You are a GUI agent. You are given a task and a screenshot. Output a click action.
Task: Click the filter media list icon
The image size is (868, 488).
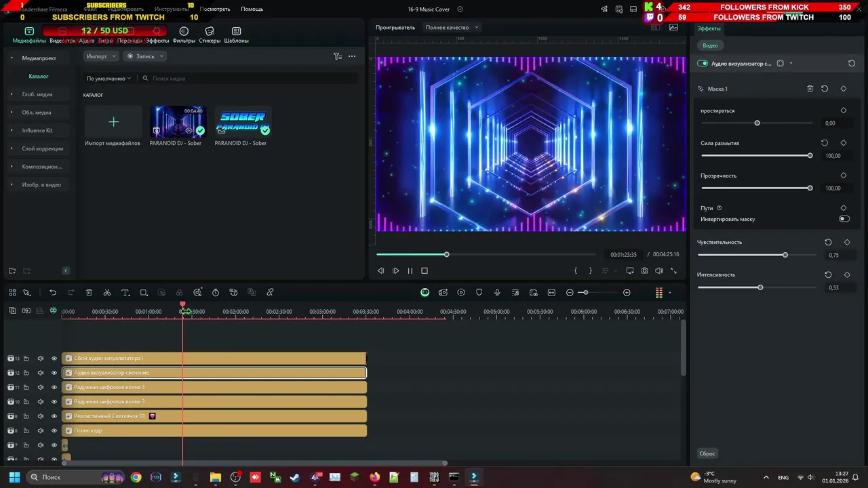pos(338,56)
